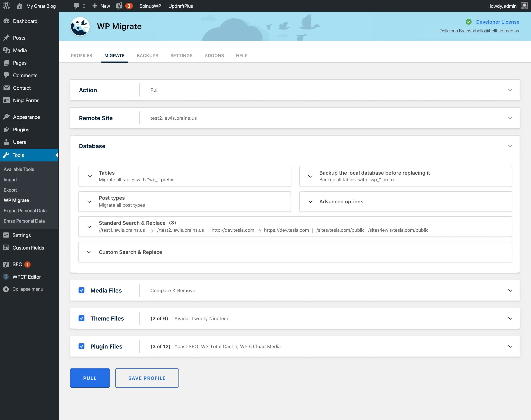Expand the Media Files panel chevron
This screenshot has width=531, height=420.
tap(510, 290)
